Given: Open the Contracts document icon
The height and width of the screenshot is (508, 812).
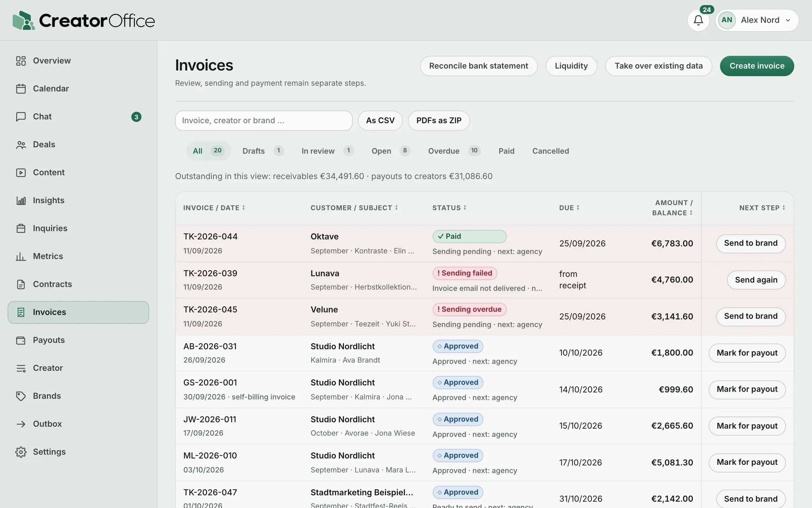Looking at the screenshot, I should point(21,284).
